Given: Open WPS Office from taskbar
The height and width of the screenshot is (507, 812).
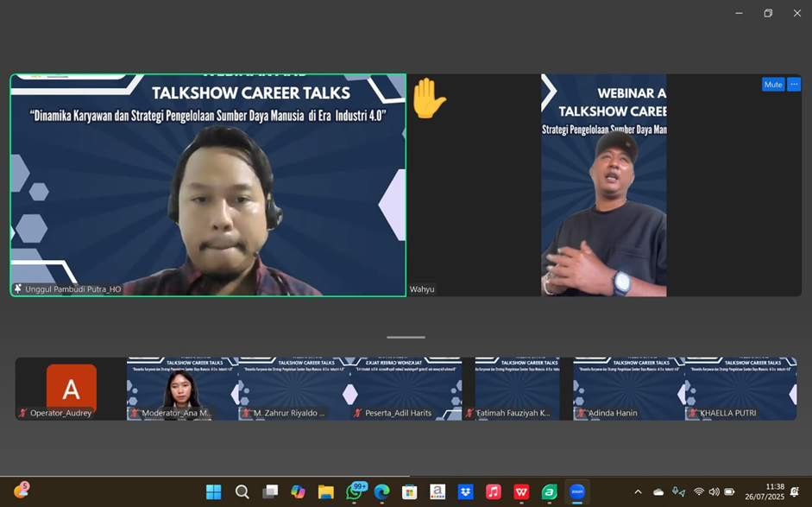Looking at the screenshot, I should click(521, 491).
